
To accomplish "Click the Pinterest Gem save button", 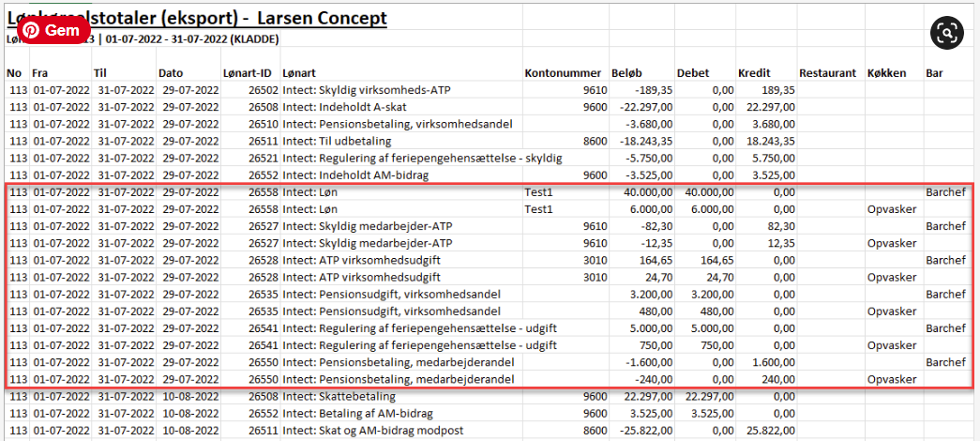I will [53, 30].
